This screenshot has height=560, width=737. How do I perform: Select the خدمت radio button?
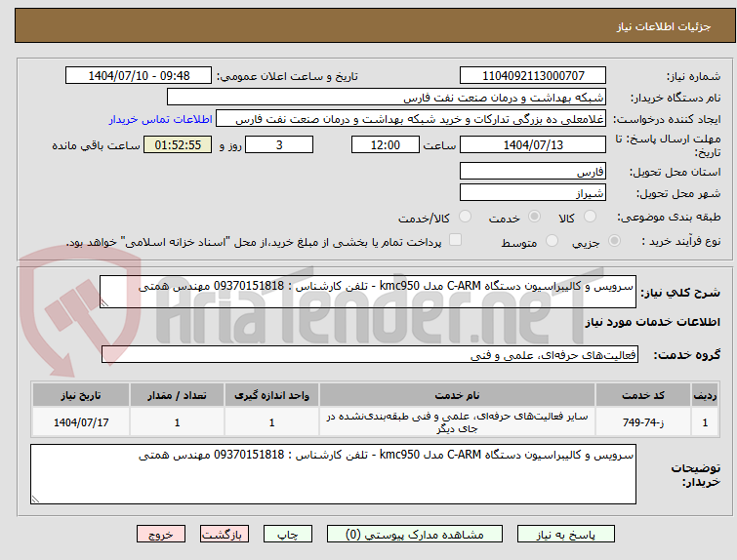534,217
